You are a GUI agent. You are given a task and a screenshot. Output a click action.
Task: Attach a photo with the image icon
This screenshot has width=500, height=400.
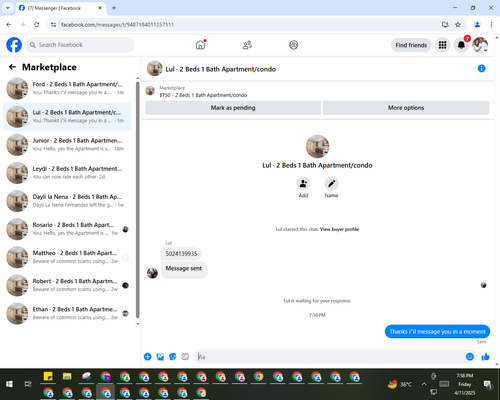160,357
